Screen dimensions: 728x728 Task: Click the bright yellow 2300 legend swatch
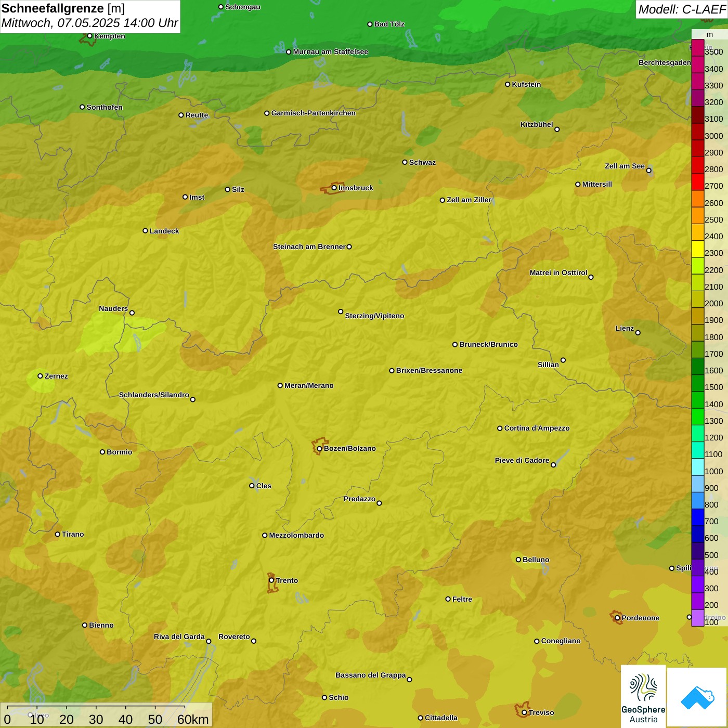pyautogui.click(x=697, y=249)
